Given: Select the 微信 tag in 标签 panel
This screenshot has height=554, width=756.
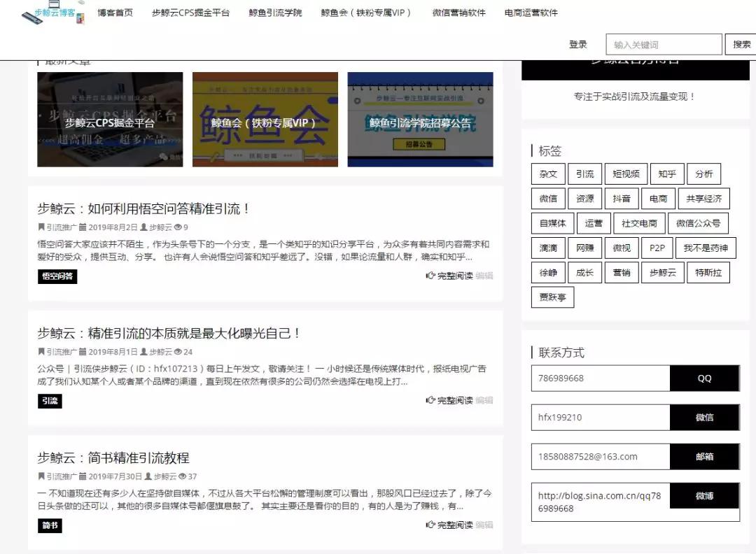Looking at the screenshot, I should click(548, 199).
